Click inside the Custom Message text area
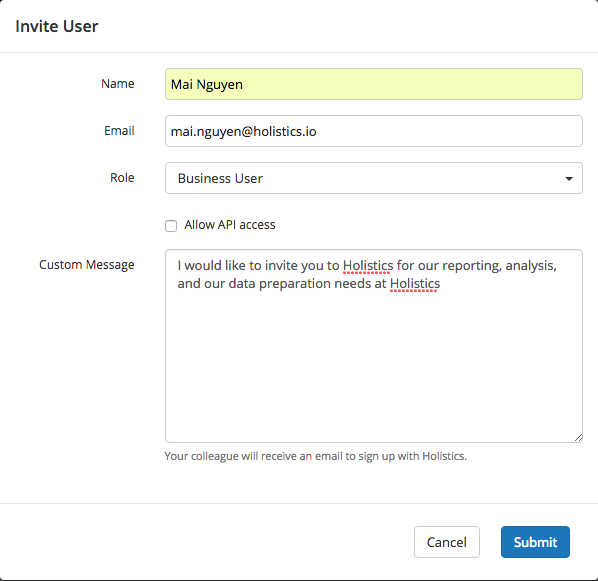 click(x=373, y=346)
